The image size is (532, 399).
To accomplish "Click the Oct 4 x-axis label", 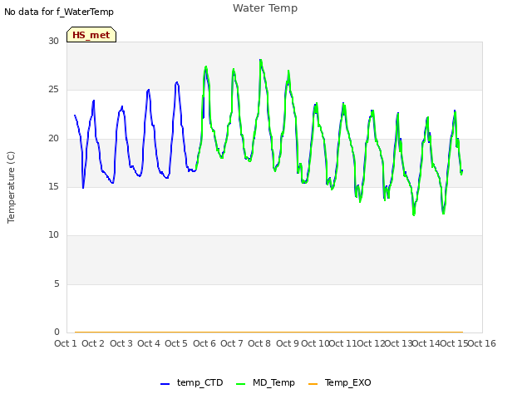I will tap(149, 343).
